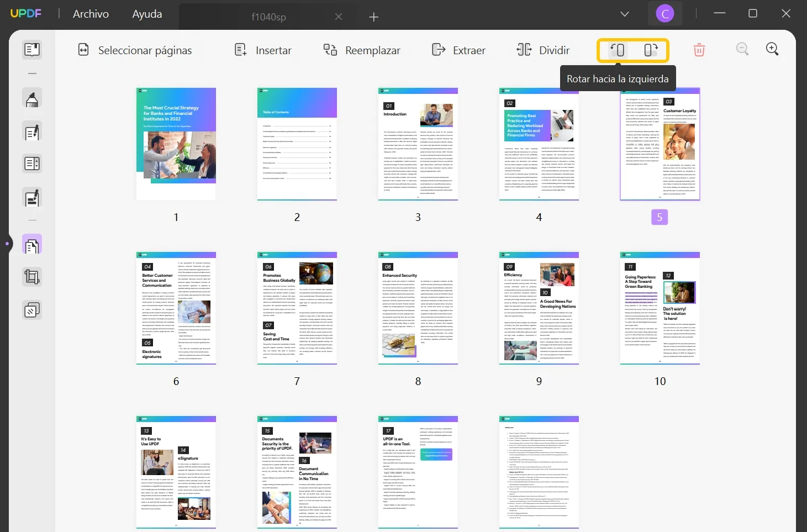
Task: Select page 9 Efficiency thumbnail
Action: pyautogui.click(x=539, y=308)
